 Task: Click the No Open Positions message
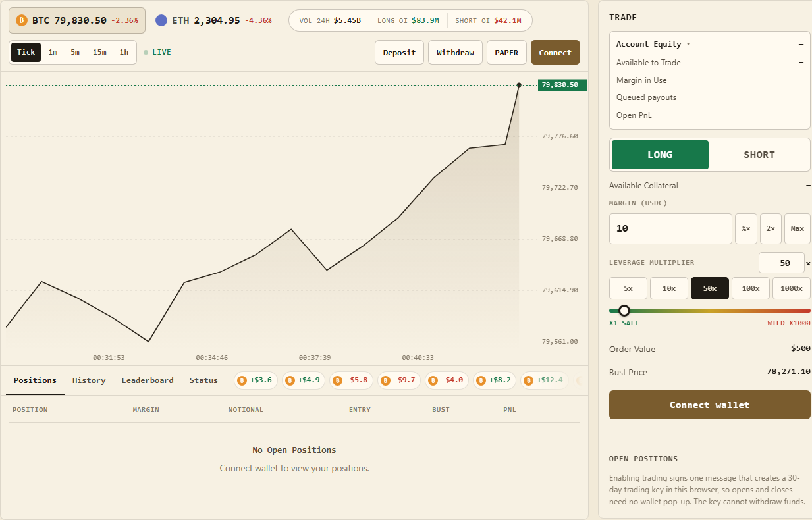tap(294, 450)
